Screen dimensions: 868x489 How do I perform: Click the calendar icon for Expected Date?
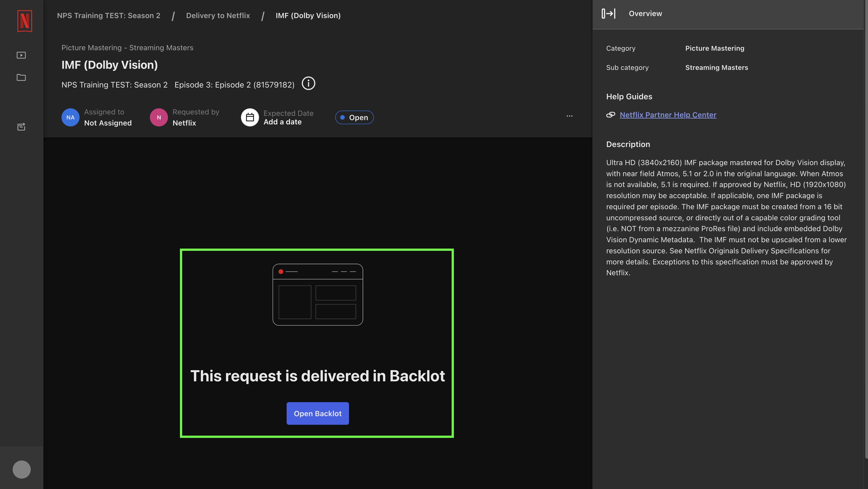(250, 117)
